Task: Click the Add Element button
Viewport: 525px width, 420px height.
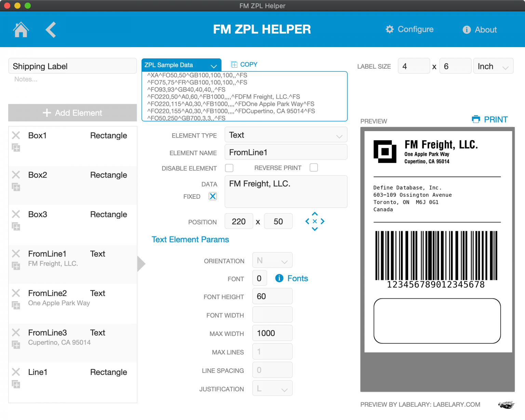Action: click(72, 113)
